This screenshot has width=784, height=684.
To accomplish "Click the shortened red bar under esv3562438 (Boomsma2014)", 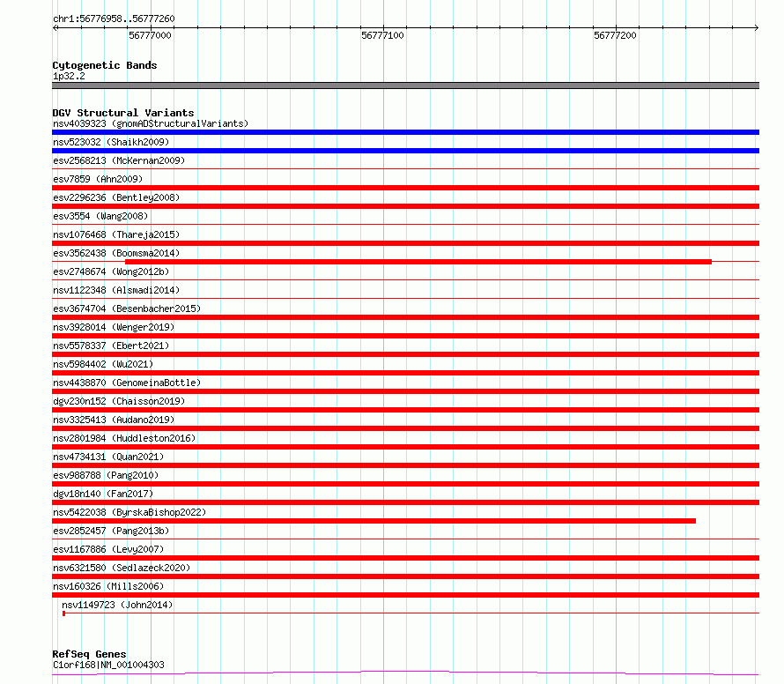I will coord(418,262).
